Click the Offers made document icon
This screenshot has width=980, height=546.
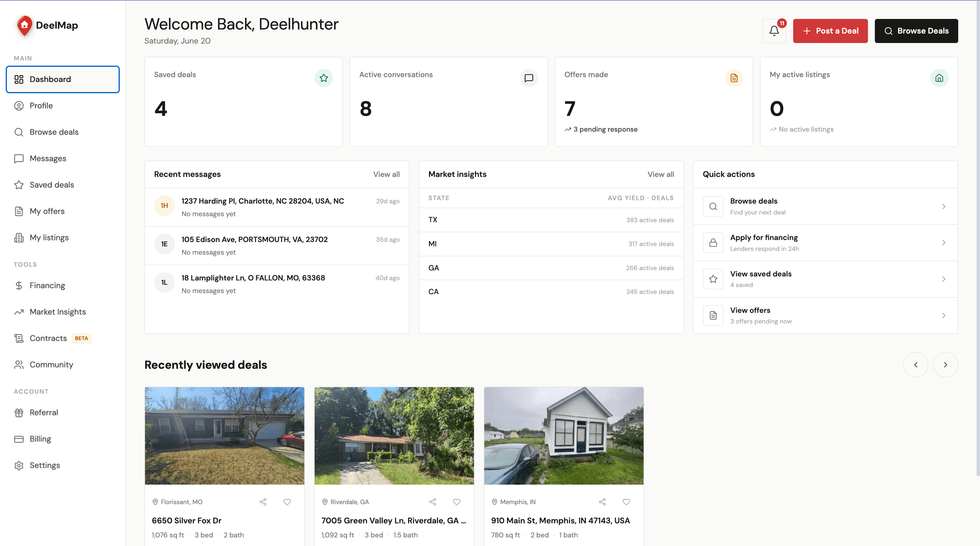click(x=734, y=78)
